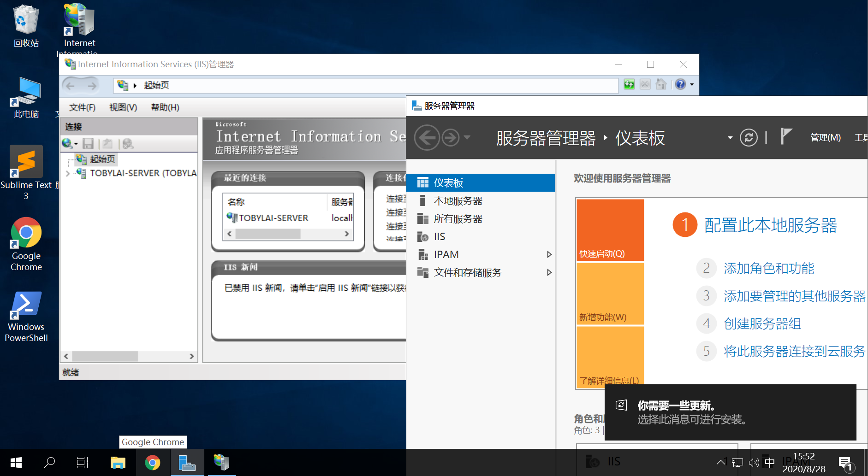Go forward in IIS Manager navigation
This screenshot has height=476, width=868.
pyautogui.click(x=92, y=85)
